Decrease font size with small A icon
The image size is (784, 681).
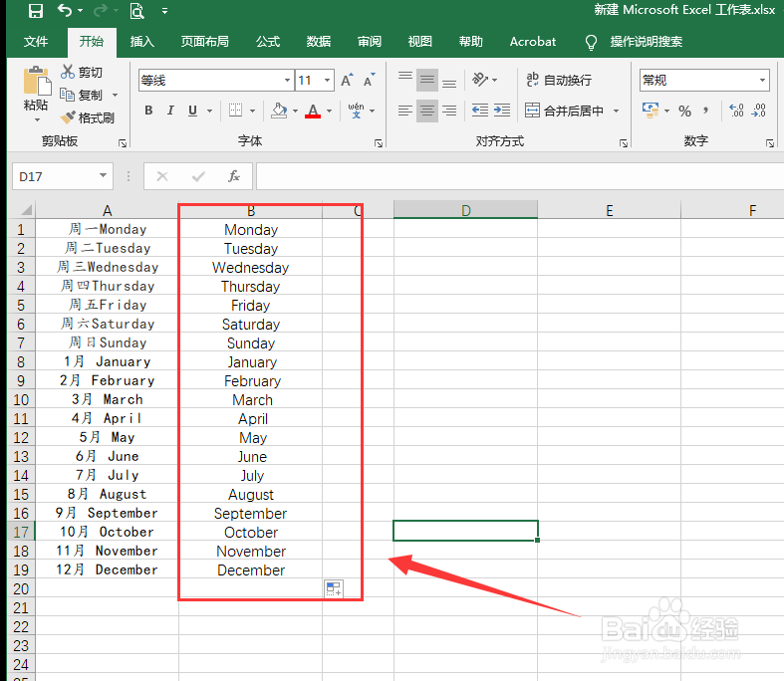pos(370,80)
